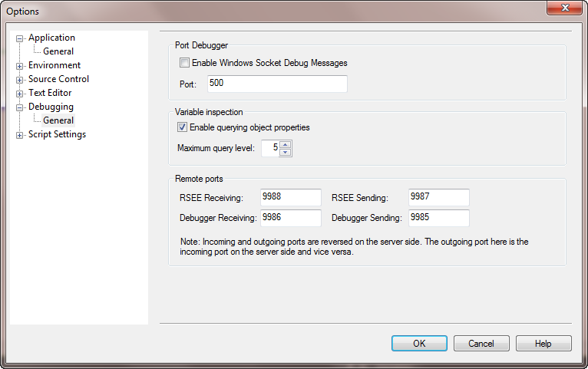Click the Cancel button
588x369 pixels.
coord(481,343)
